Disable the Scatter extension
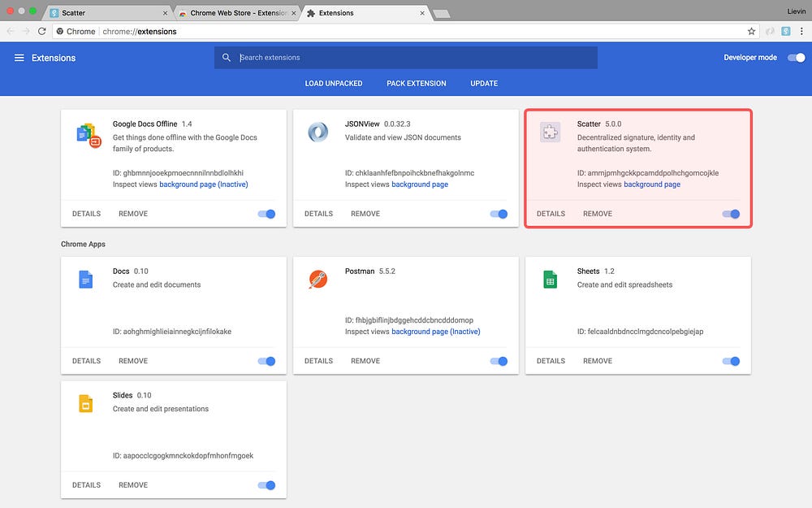Screen dimensions: 812x508 pyautogui.click(x=732, y=214)
